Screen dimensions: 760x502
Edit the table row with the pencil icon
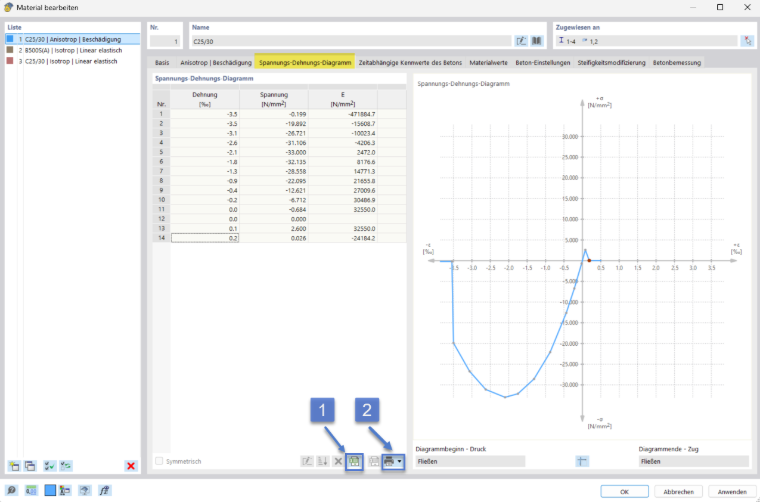(x=307, y=461)
